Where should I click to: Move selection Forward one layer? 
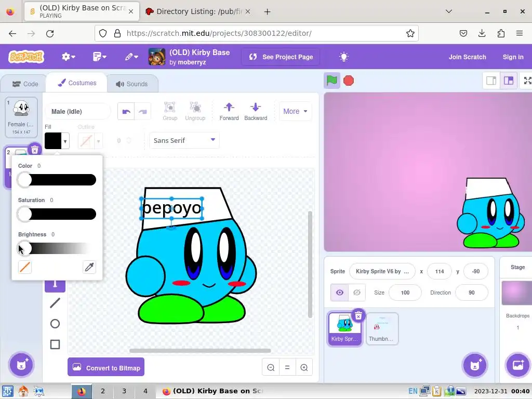[x=229, y=111]
